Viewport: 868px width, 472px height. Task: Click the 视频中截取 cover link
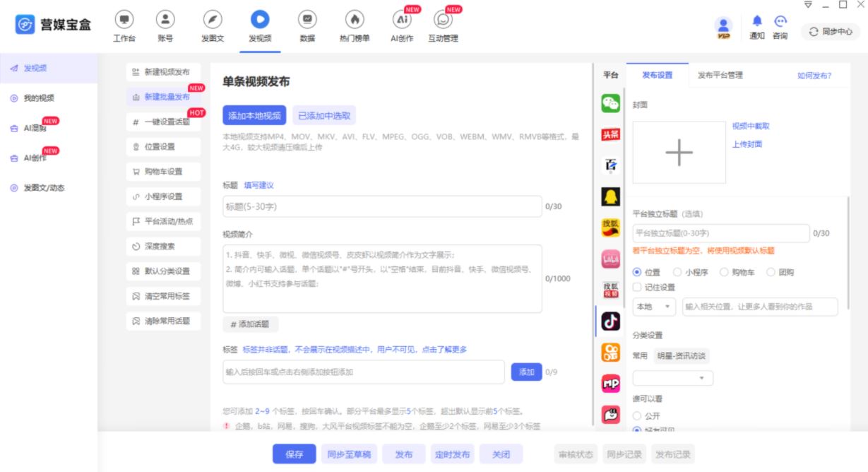751,126
